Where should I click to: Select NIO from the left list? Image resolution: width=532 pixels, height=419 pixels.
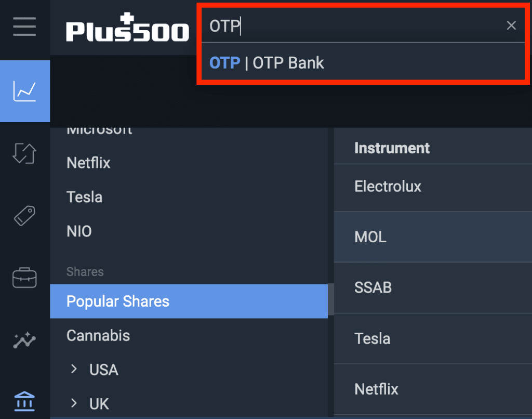coord(79,231)
